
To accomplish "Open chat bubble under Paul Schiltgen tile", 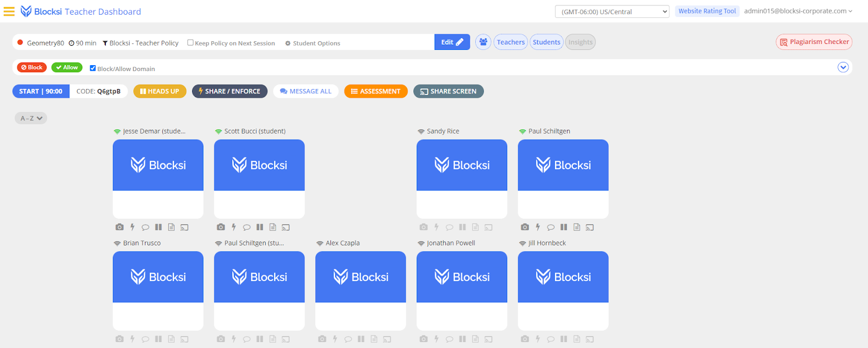I will click(x=551, y=227).
